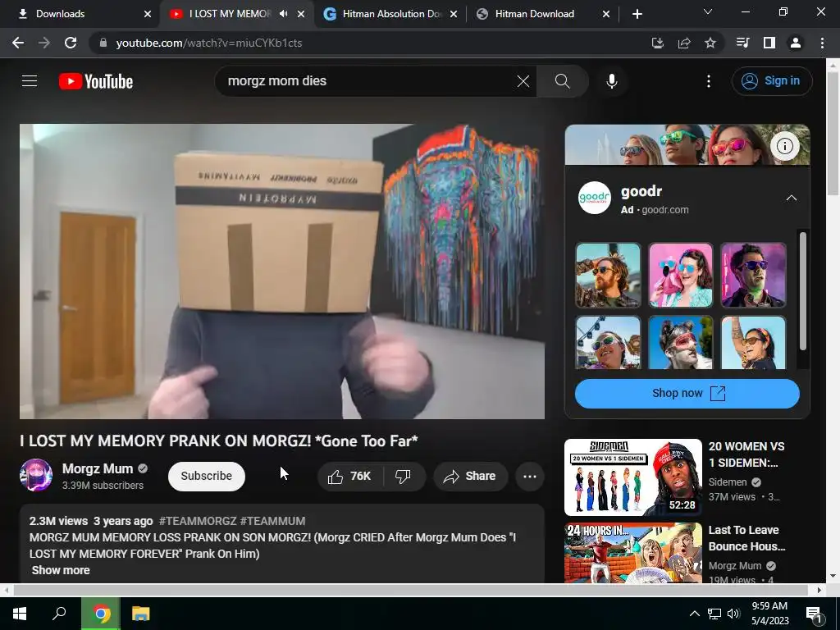
Task: Close the Hitman Download tab
Action: 606,14
